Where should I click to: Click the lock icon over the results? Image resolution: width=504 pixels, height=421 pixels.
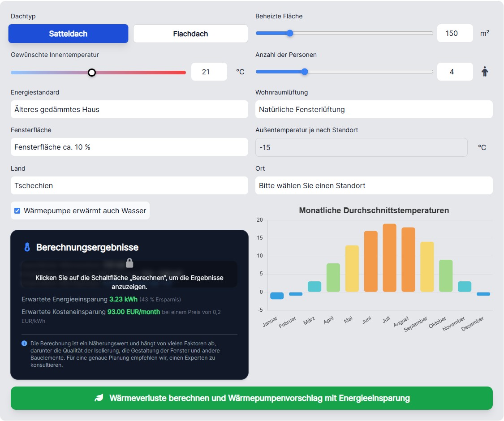129,263
